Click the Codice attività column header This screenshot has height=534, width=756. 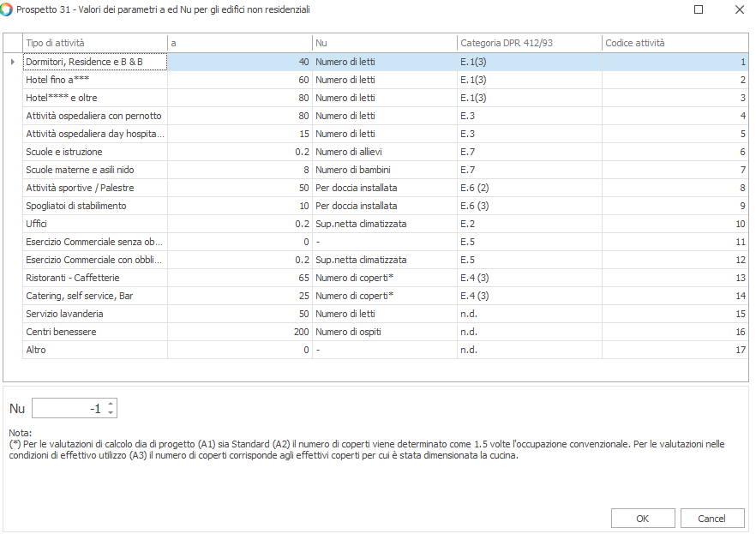(x=675, y=43)
